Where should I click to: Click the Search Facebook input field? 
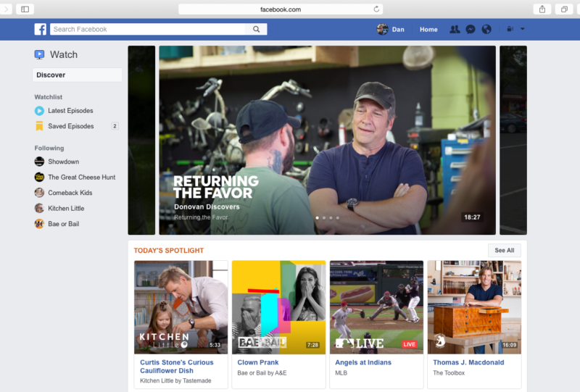(x=148, y=29)
